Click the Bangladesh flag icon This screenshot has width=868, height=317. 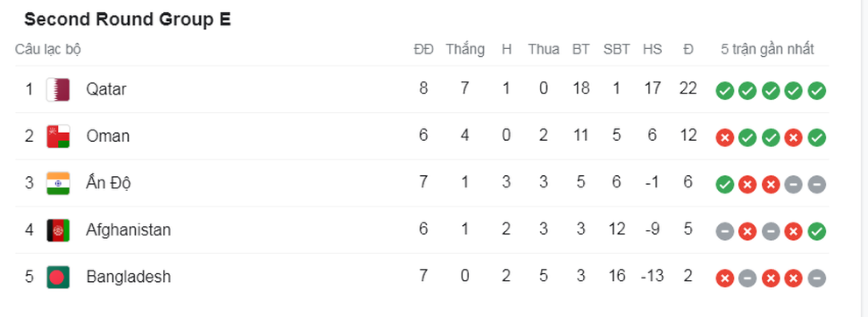[58, 278]
